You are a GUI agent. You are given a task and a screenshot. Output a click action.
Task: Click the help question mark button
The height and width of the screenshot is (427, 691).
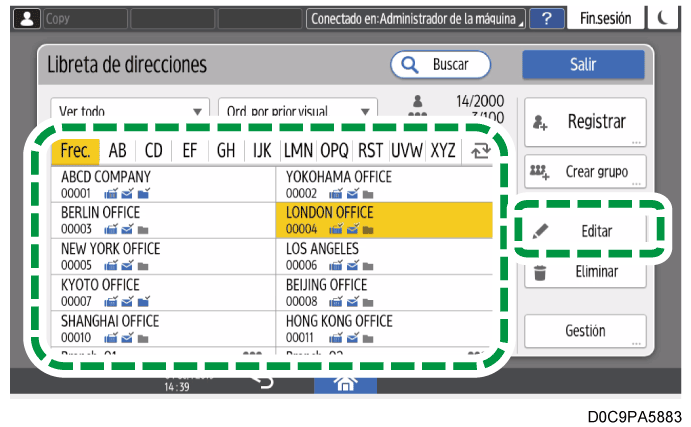click(x=547, y=18)
